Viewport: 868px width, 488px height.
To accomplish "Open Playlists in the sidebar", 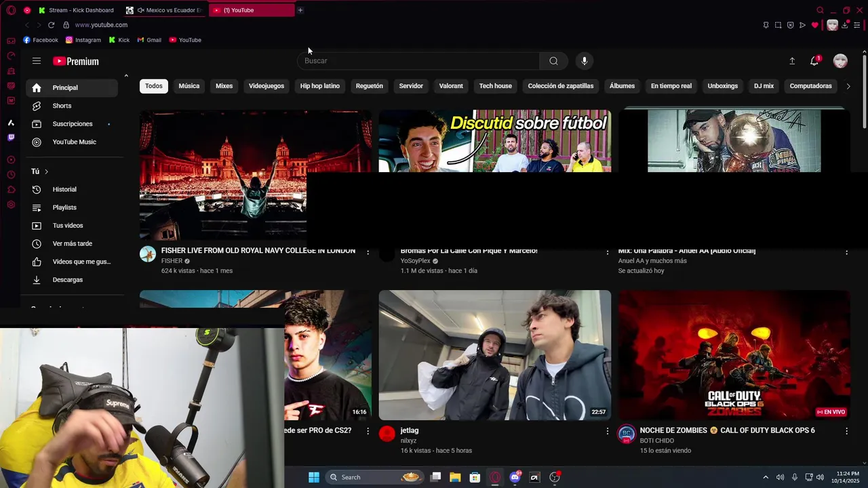I will [72, 207].
